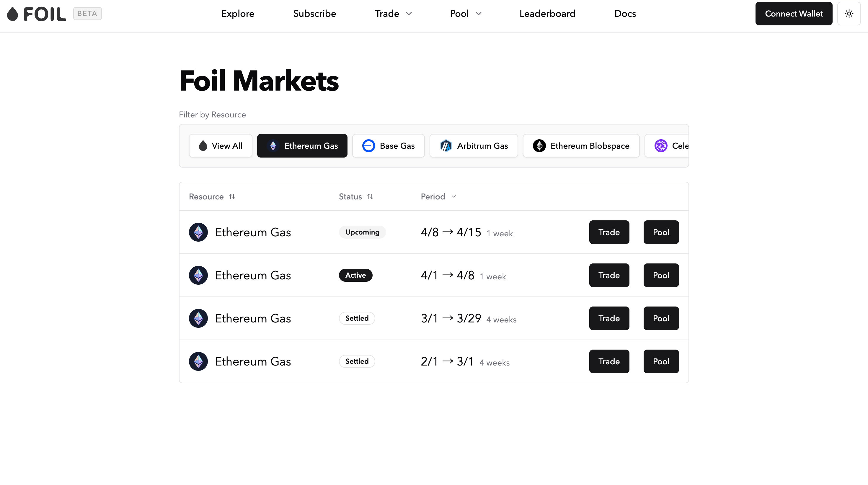The image size is (868, 485).
Task: Expand the Period column chevron
Action: pos(453,196)
